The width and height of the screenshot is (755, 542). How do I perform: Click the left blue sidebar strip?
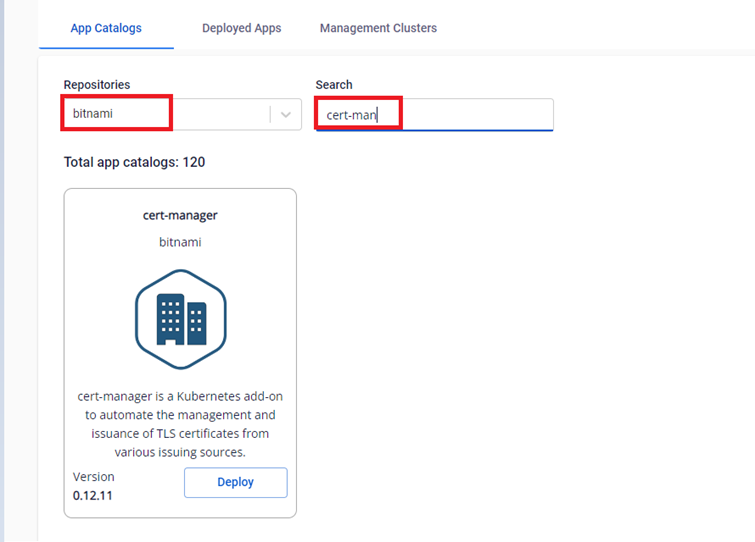(3, 270)
